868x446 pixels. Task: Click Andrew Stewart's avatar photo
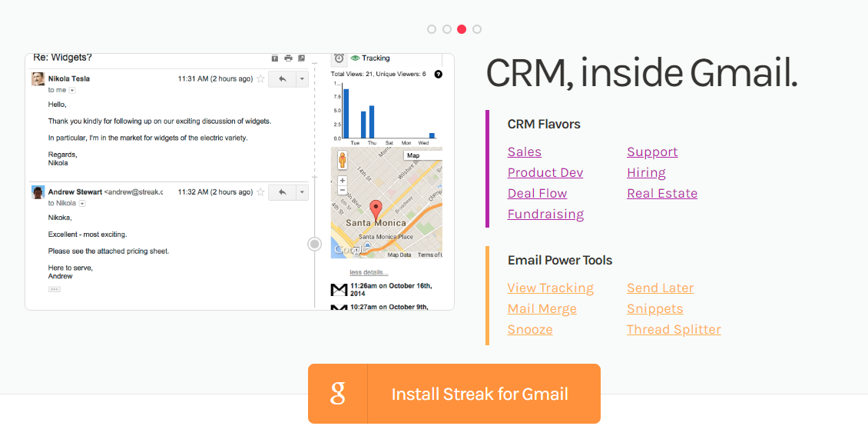click(x=38, y=192)
